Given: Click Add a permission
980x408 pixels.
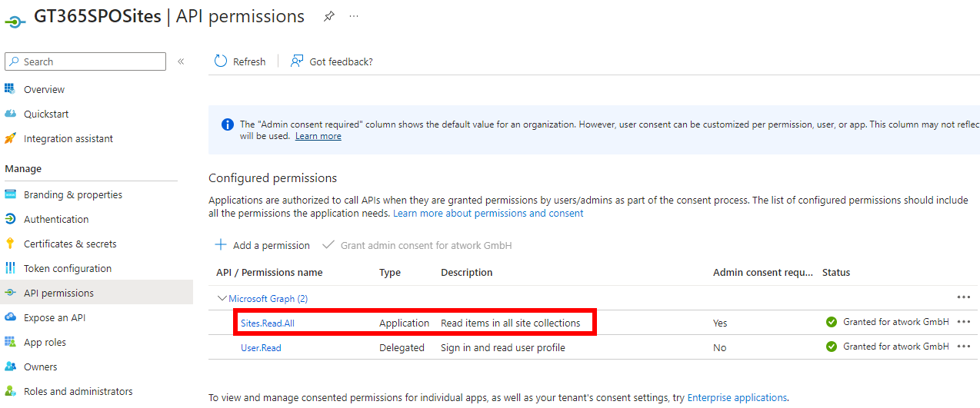Looking at the screenshot, I should tap(271, 245).
